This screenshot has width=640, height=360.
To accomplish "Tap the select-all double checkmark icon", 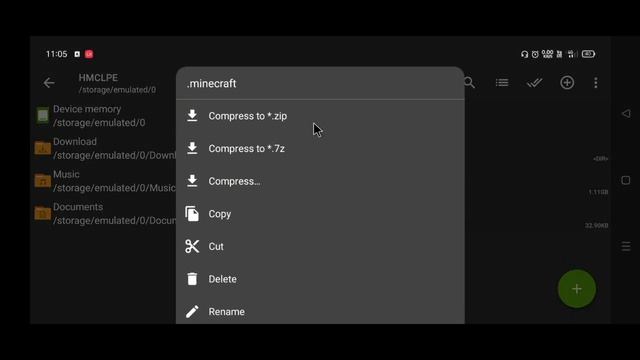I will (534, 83).
